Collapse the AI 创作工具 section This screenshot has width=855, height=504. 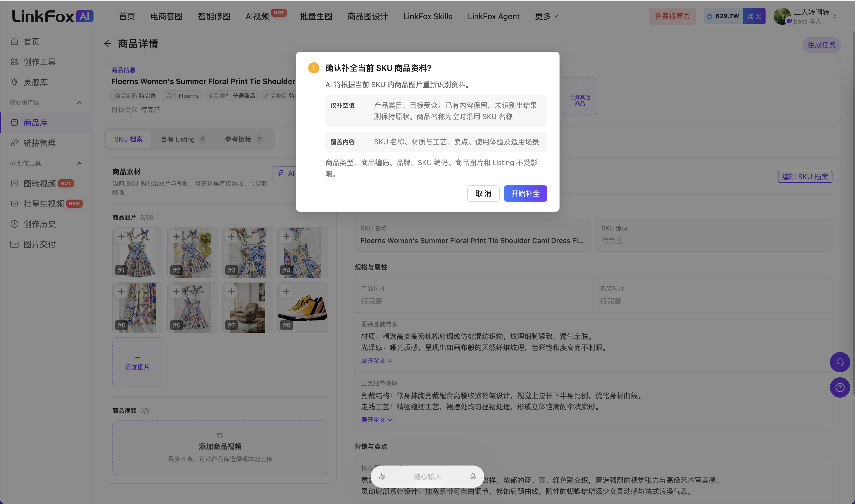click(79, 163)
